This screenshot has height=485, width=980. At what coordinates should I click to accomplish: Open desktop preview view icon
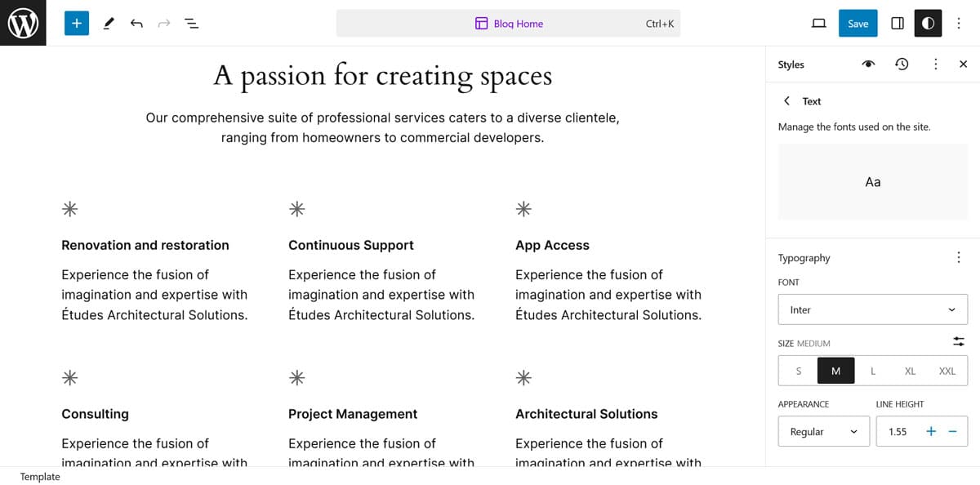pyautogui.click(x=818, y=24)
